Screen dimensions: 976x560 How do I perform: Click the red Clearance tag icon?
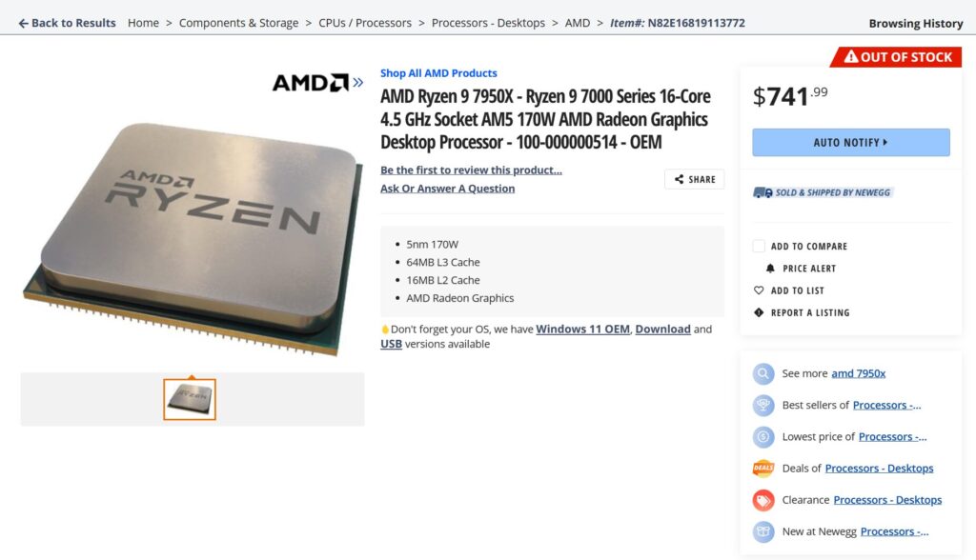[x=763, y=500]
